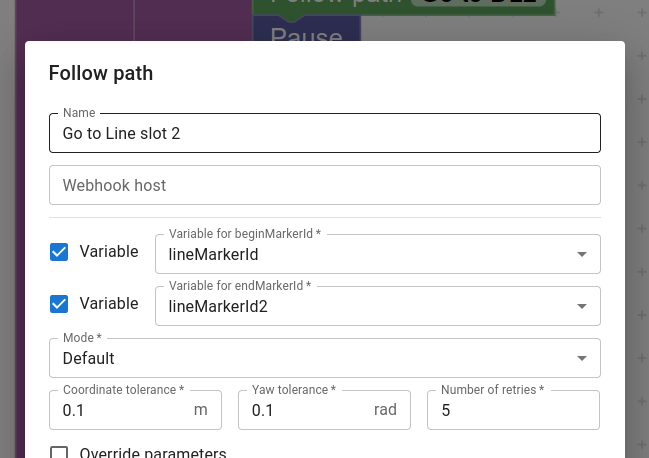
Task: Enable the Override parameters checkbox
Action: coord(59,452)
